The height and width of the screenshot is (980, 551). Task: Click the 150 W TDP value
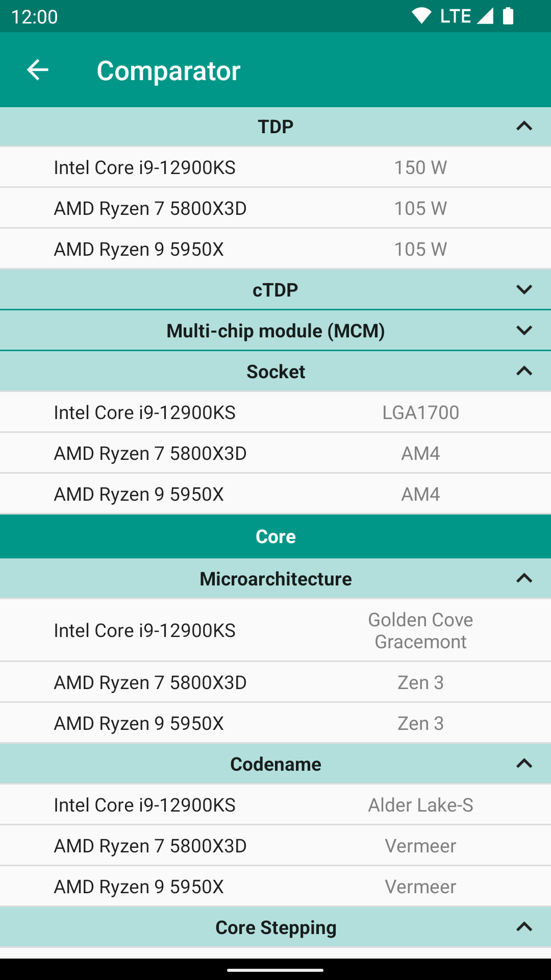[420, 167]
